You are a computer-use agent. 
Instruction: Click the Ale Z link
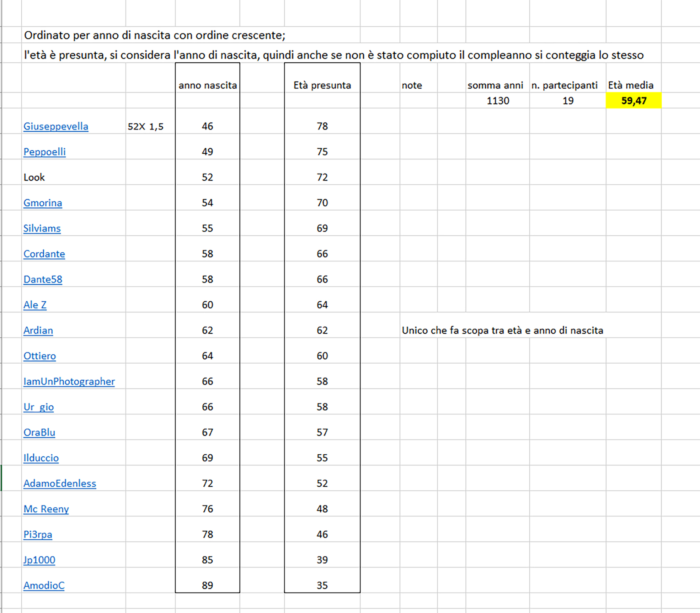click(35, 305)
